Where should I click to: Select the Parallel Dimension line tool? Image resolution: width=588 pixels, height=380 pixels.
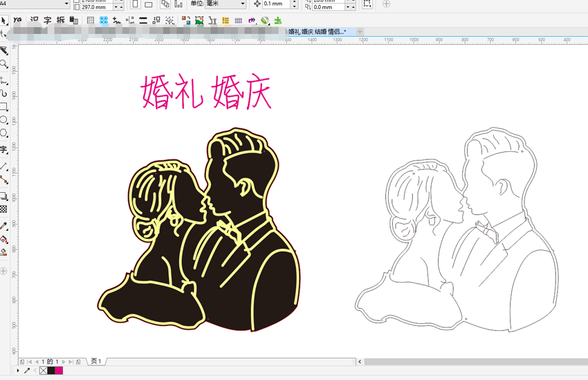(x=3, y=166)
